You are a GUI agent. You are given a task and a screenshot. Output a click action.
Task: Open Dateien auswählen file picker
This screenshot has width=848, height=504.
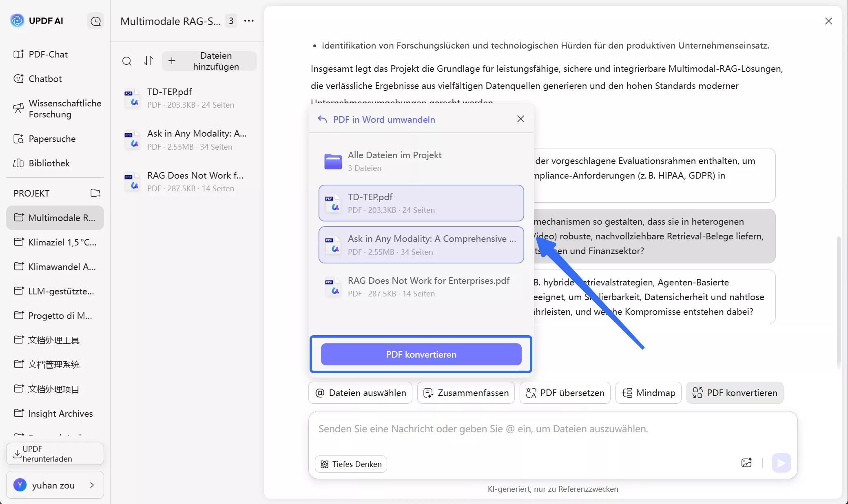[360, 393]
